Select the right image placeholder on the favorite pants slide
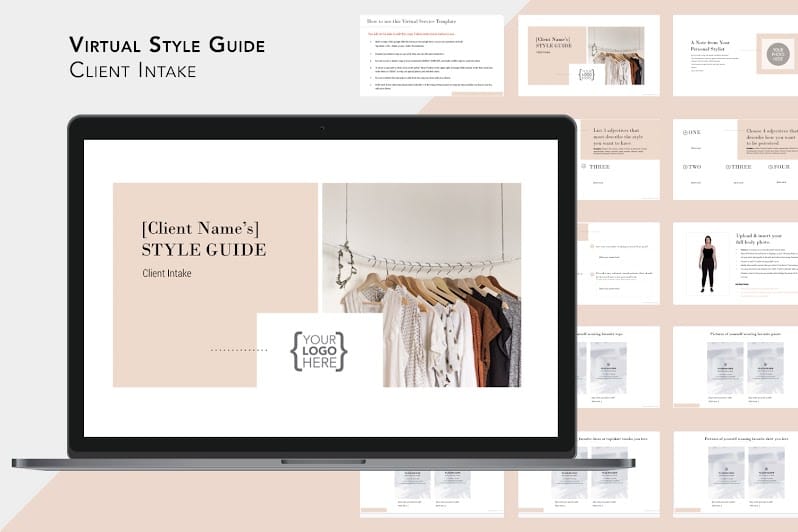The width and height of the screenshot is (798, 532). click(765, 368)
